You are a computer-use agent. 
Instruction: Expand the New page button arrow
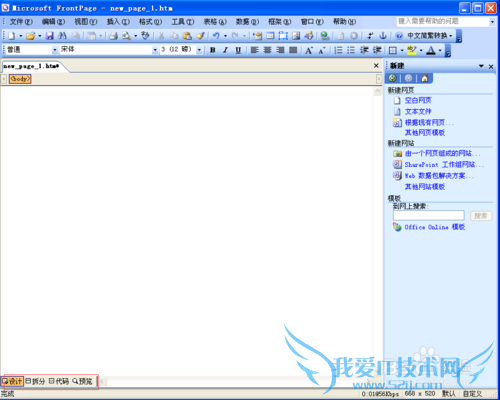(x=20, y=36)
